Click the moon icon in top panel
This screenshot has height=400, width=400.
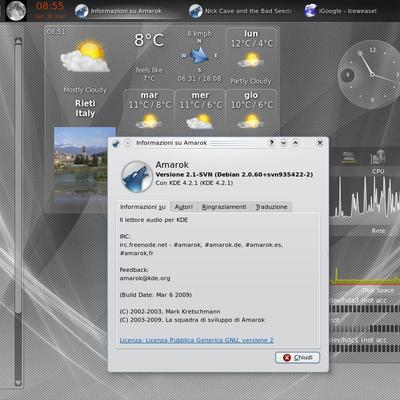[16, 11]
